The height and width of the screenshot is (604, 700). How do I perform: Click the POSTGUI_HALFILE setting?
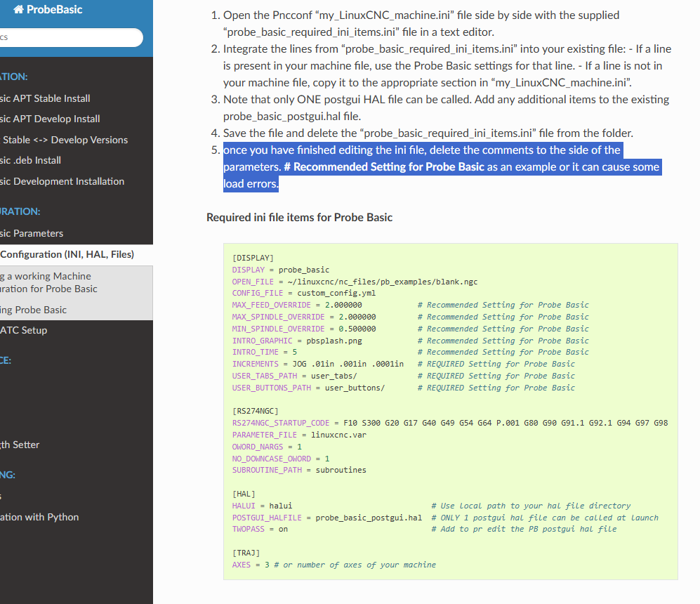pos(326,518)
